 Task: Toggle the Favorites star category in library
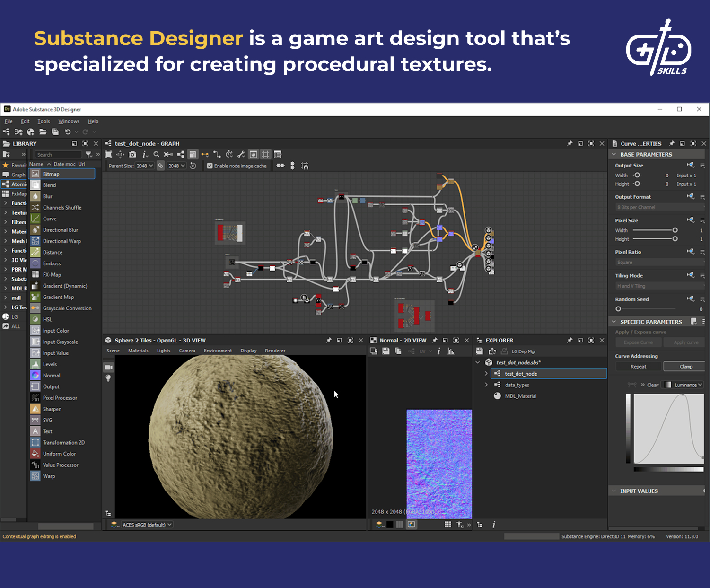[x=14, y=165]
